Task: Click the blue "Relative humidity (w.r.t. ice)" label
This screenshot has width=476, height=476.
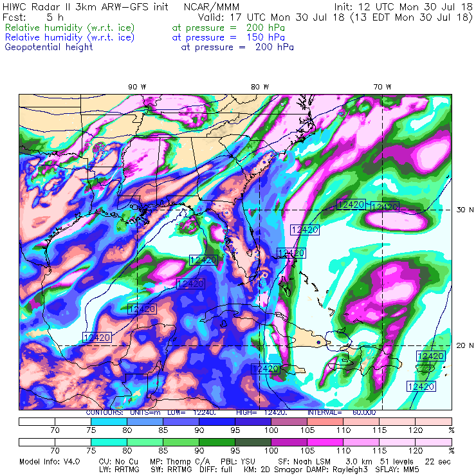Action: click(69, 38)
